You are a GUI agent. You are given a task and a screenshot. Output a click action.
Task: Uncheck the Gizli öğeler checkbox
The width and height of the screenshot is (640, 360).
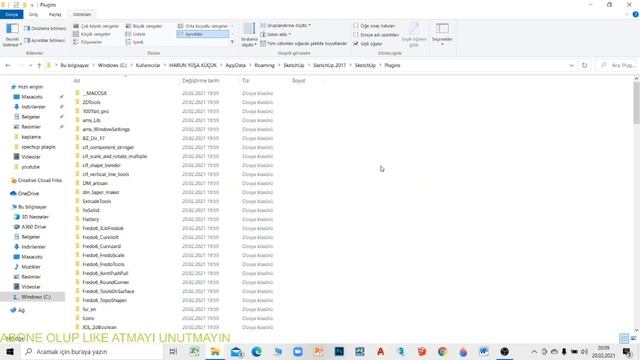point(356,44)
